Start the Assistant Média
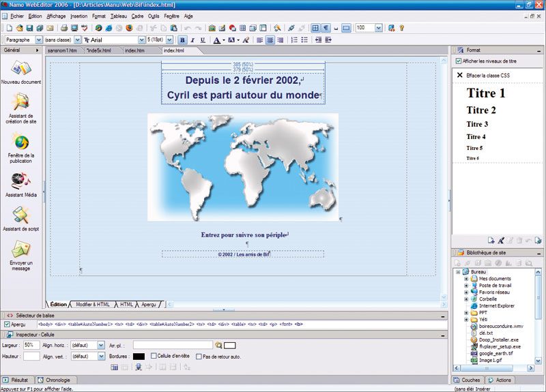The image size is (546, 392). point(21,182)
